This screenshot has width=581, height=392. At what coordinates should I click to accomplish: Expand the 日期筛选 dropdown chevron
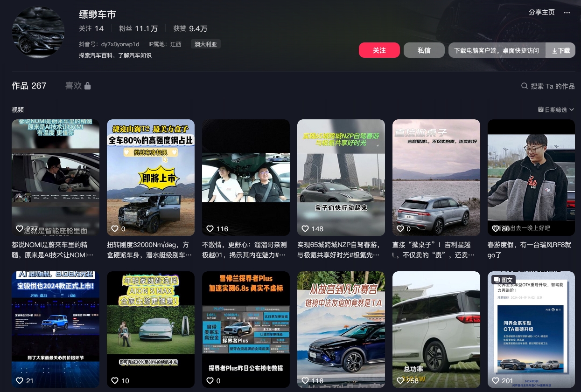click(x=572, y=110)
